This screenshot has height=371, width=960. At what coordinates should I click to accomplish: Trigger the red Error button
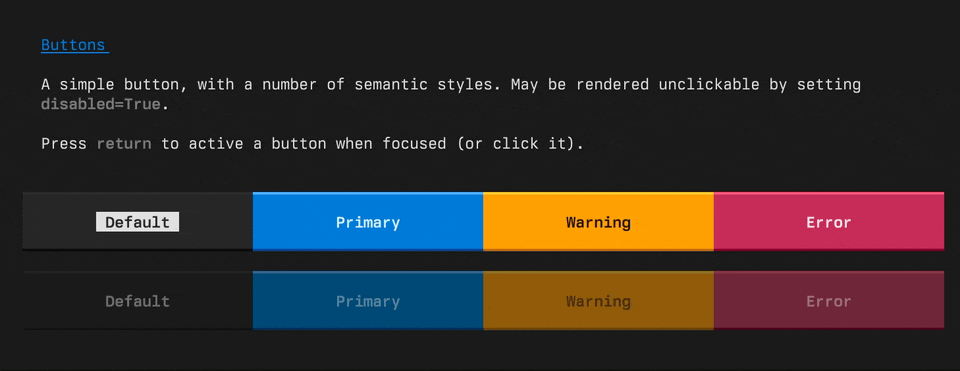click(x=829, y=222)
